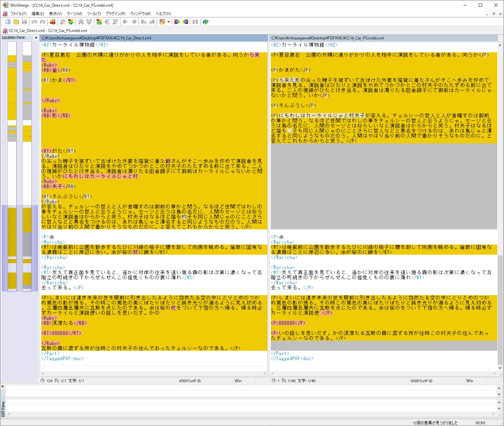
Task: Click the WinMerge app icon in title bar
Action: [x=6, y=5]
